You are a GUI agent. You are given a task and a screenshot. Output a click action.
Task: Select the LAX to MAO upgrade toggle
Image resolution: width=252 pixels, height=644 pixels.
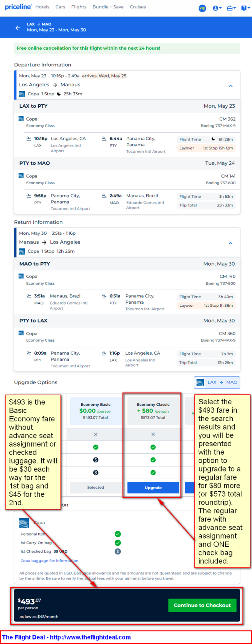(x=217, y=382)
